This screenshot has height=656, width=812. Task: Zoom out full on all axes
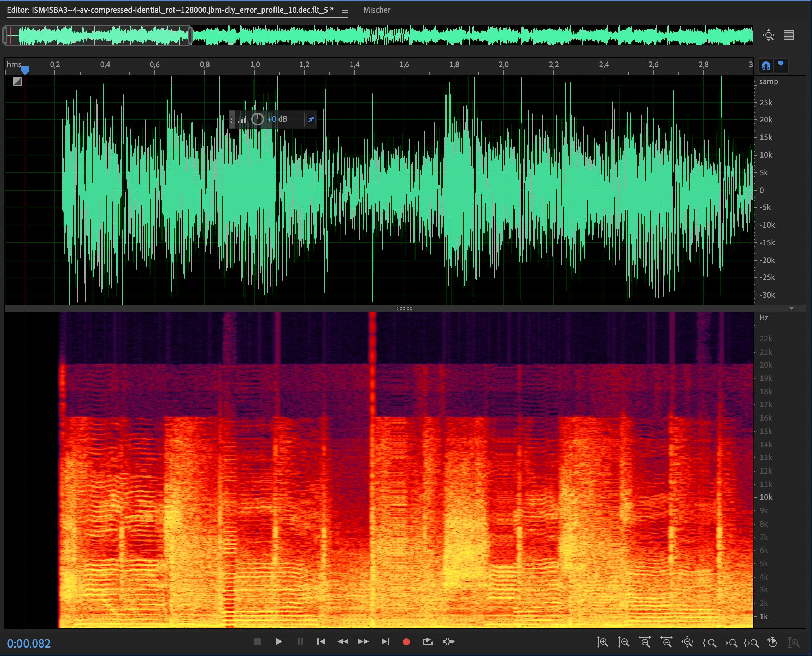point(687,642)
